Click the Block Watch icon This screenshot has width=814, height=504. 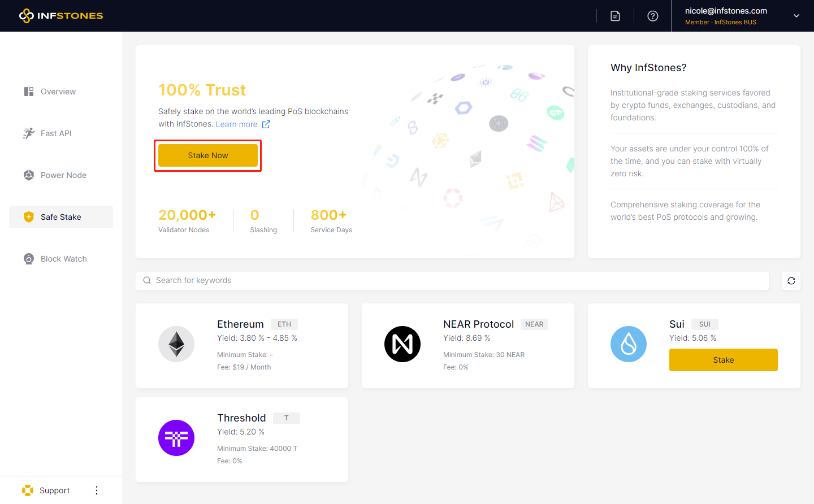[x=29, y=259]
